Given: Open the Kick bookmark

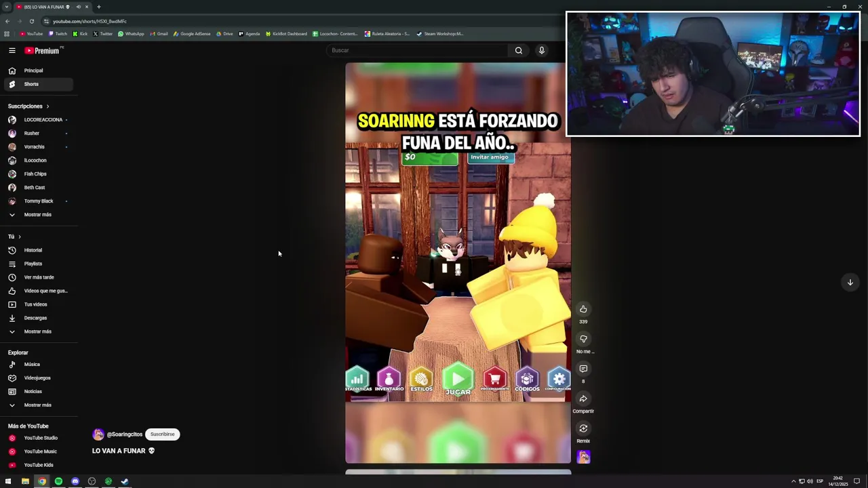Looking at the screenshot, I should (80, 34).
